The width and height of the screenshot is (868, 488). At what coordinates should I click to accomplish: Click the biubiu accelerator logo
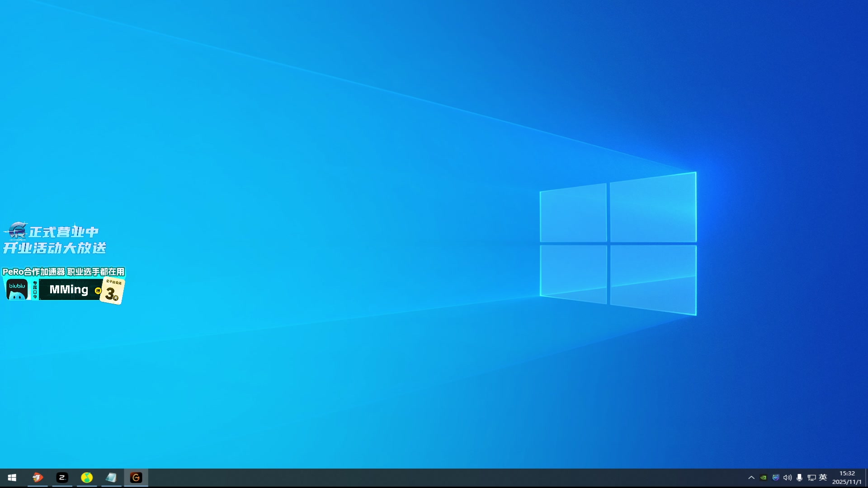click(x=17, y=290)
